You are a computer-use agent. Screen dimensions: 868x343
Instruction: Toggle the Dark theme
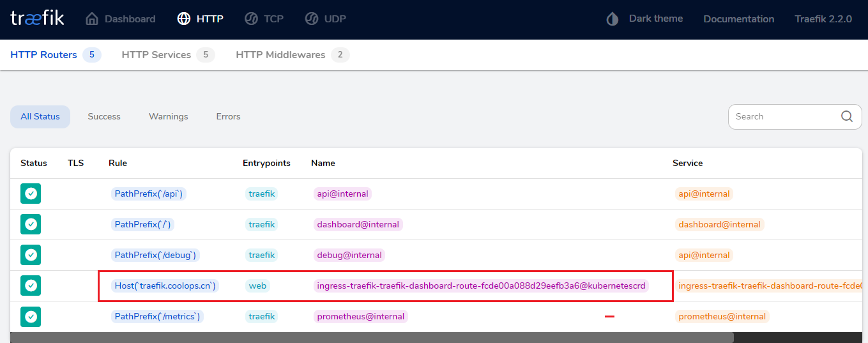644,19
